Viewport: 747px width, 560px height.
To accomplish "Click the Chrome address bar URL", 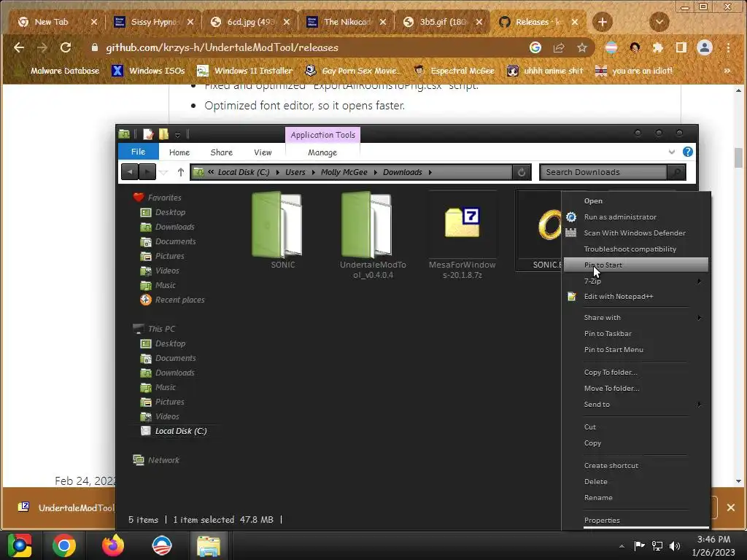I will click(222, 47).
